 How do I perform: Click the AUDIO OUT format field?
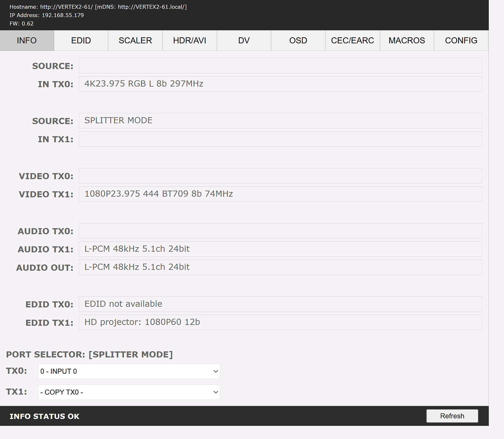[280, 267]
